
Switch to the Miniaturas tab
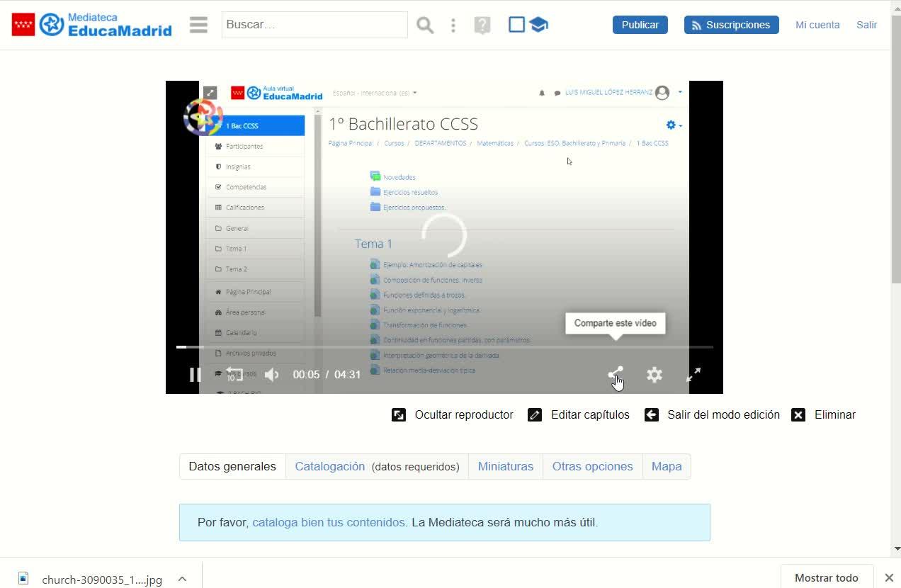506,466
